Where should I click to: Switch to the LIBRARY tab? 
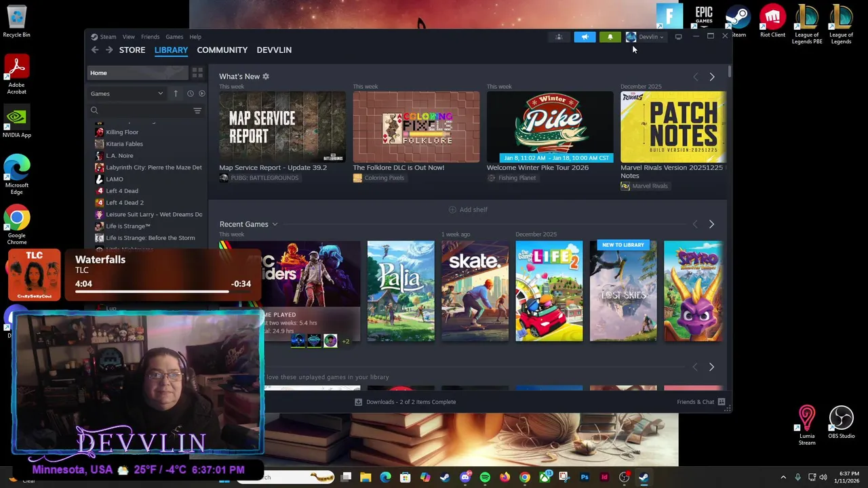coord(171,50)
